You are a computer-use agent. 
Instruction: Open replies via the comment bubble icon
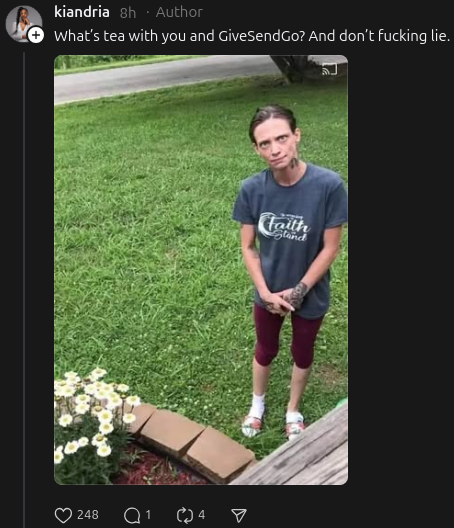[x=132, y=515]
